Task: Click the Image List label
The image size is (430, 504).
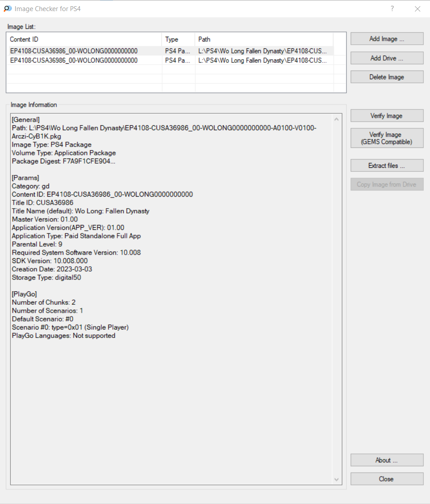Action: click(x=22, y=27)
